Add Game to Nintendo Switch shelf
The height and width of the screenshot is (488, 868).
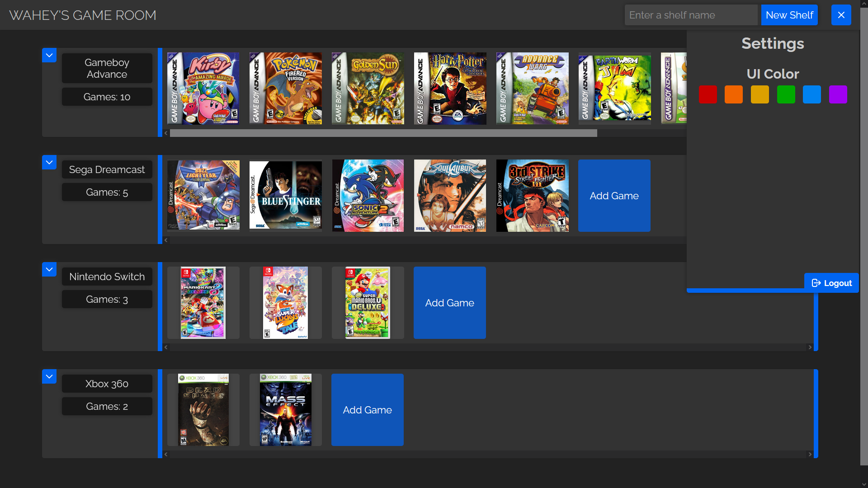pos(450,303)
